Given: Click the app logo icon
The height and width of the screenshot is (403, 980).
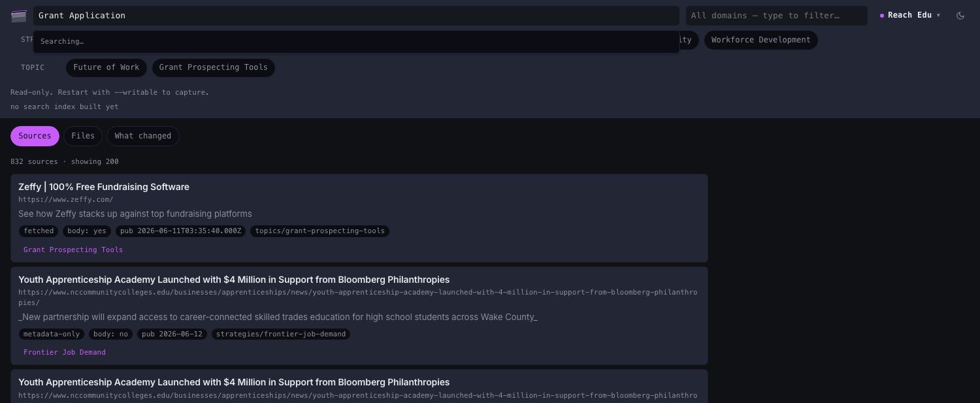Looking at the screenshot, I should 19,16.
